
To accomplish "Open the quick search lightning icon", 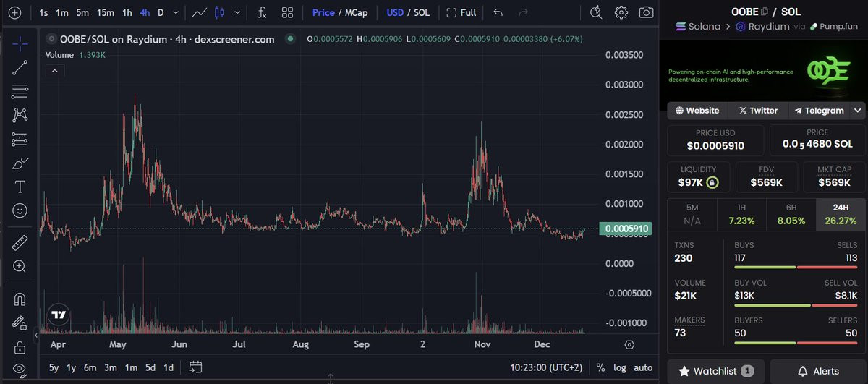I will tap(596, 12).
